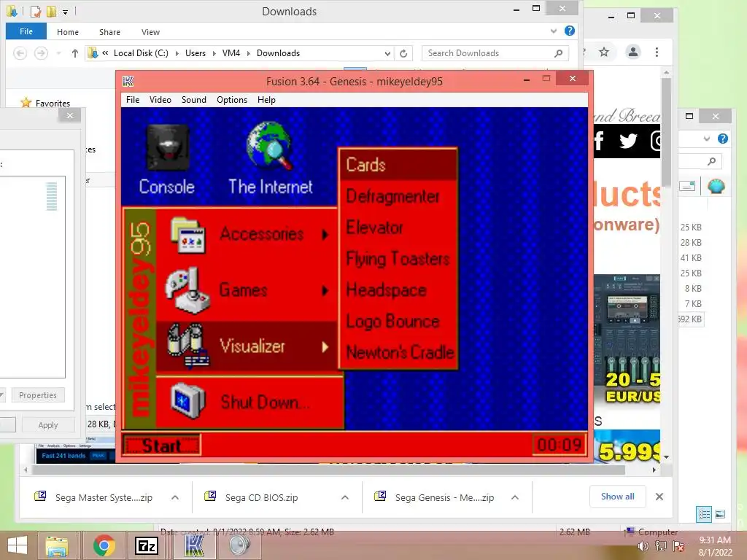Click the Explorer Help question mark icon
The width and height of the screenshot is (747, 560).
click(569, 31)
